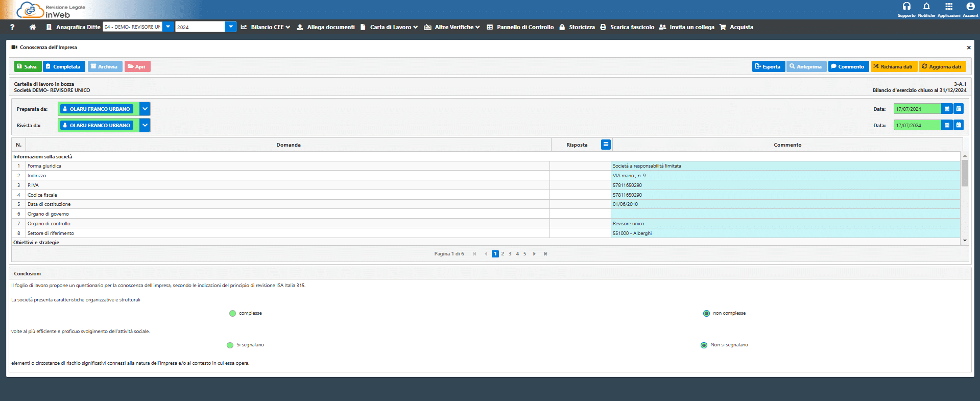The image size is (980, 401).
Task: Click the Preparata da date field
Action: point(917,109)
